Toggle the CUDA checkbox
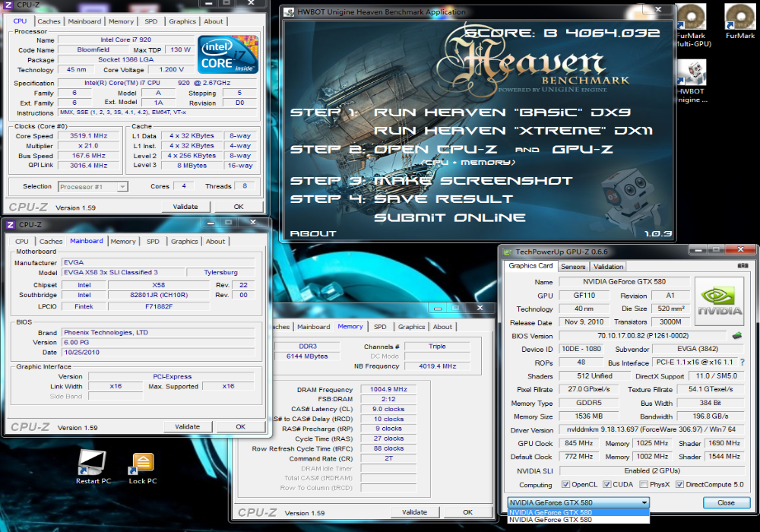The height and width of the screenshot is (532, 760). pos(606,484)
